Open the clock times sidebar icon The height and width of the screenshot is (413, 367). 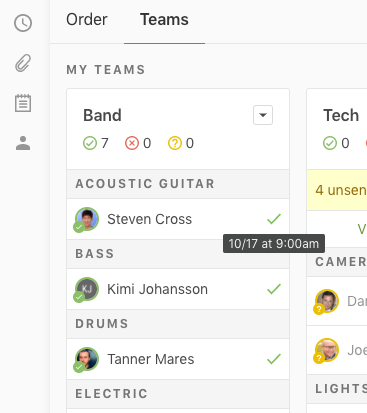point(23,23)
